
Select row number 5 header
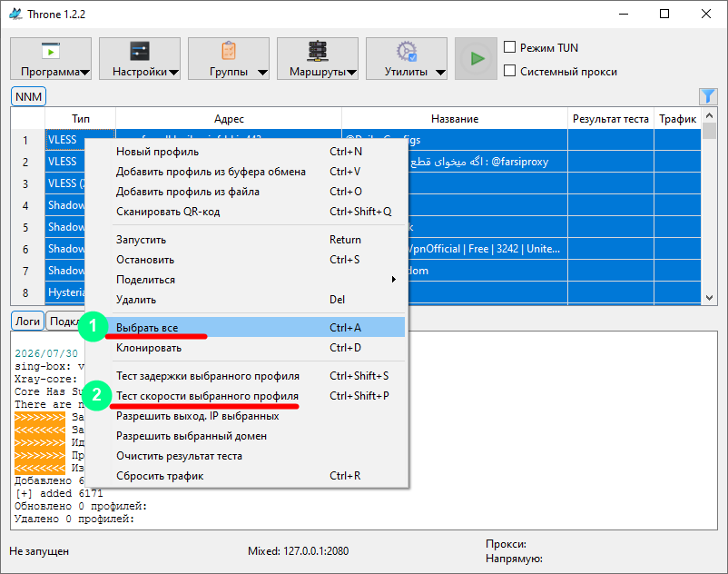[25, 228]
